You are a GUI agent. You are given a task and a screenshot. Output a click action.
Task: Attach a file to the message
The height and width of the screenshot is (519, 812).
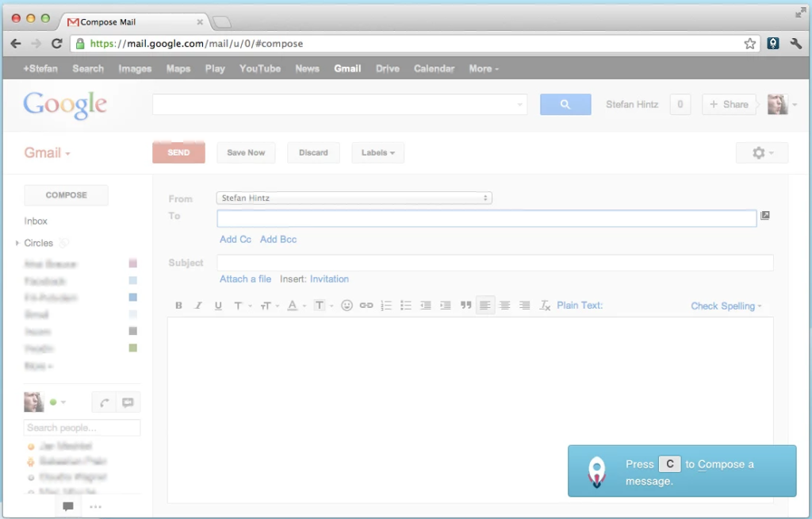coord(246,279)
